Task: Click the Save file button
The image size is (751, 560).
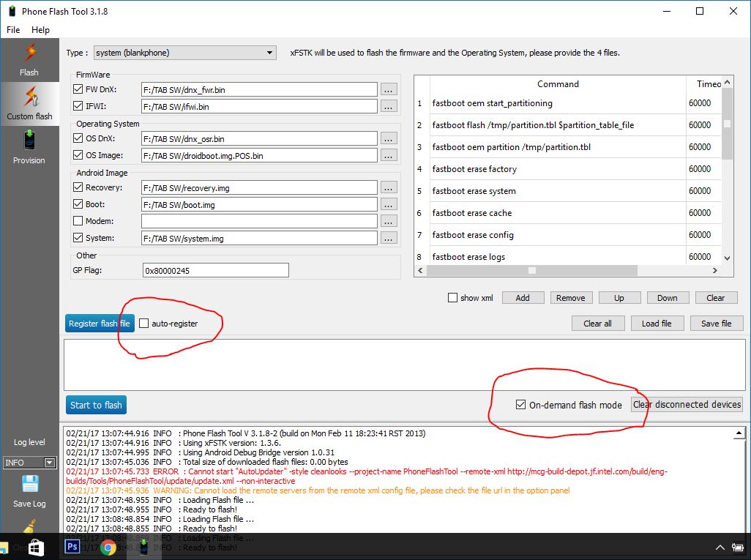Action: click(717, 324)
